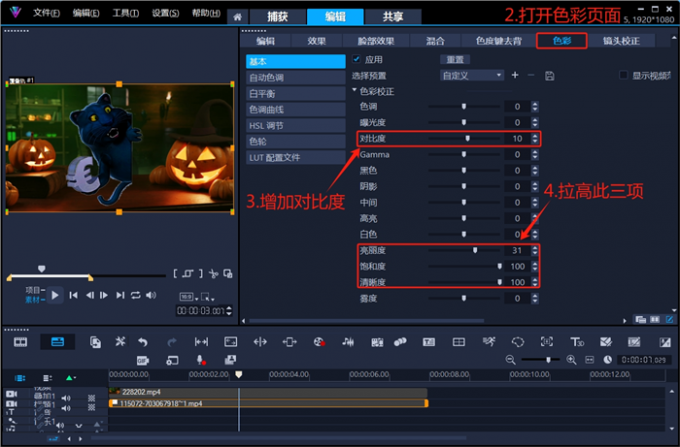The image size is (680, 447).
Task: Start the voice-over recording tool
Action: pyautogui.click(x=201, y=360)
